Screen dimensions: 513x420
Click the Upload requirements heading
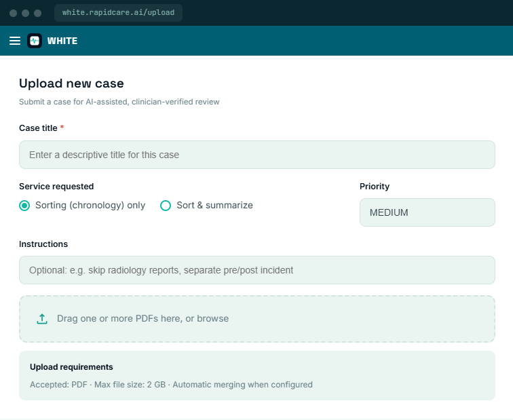[x=71, y=367]
